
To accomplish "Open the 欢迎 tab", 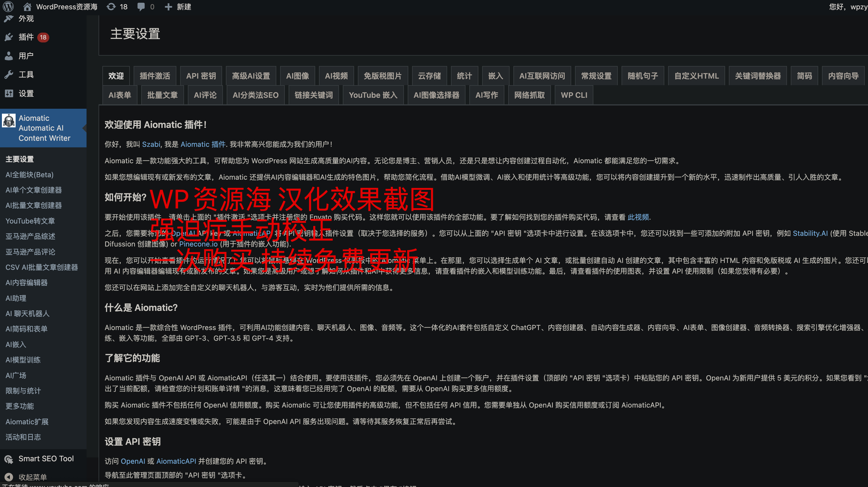I will point(116,76).
